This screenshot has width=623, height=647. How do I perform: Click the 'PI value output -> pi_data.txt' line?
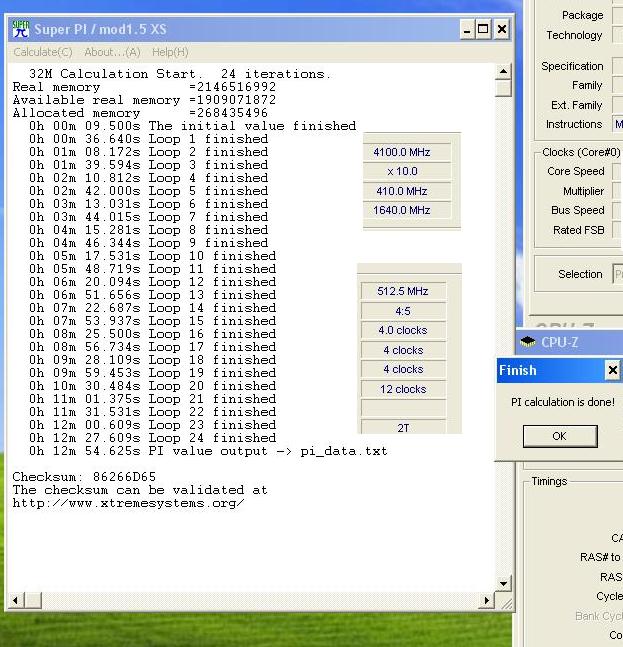tap(208, 451)
